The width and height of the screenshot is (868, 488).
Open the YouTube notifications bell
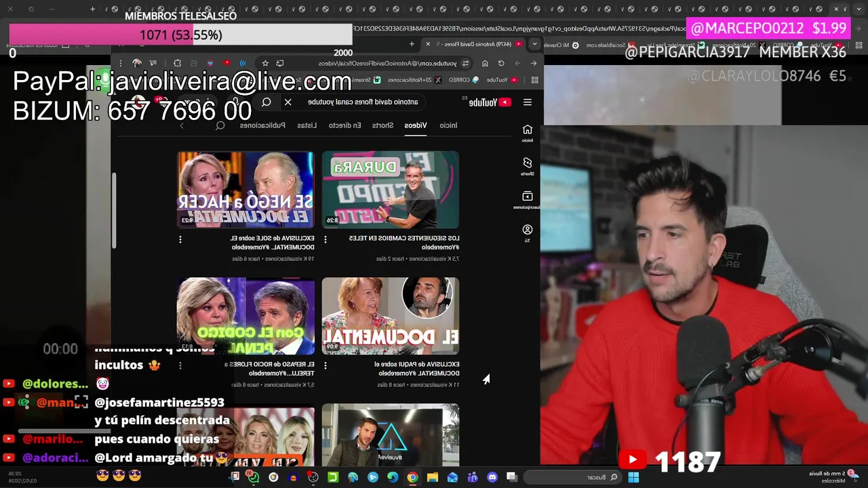pyautogui.click(x=161, y=102)
